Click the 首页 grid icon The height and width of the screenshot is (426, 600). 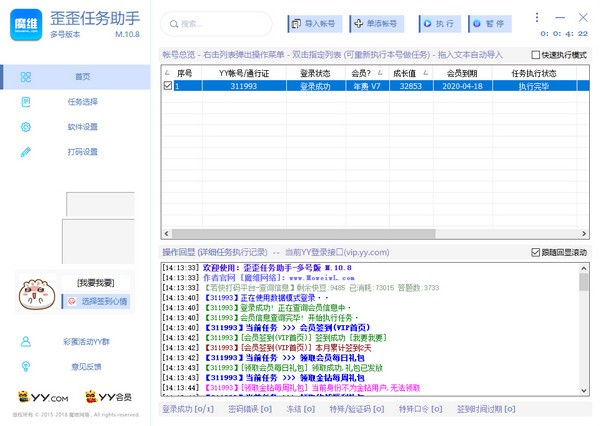pos(26,77)
